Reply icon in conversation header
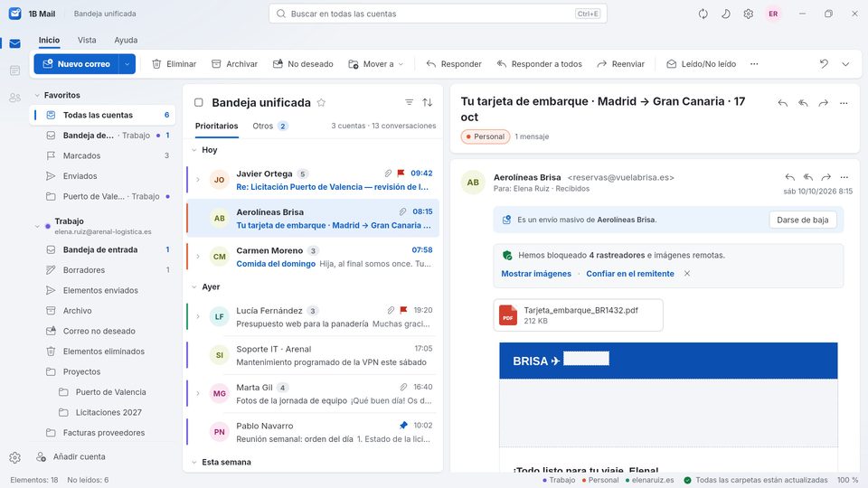This screenshot has height=488, width=868. pyautogui.click(x=782, y=103)
